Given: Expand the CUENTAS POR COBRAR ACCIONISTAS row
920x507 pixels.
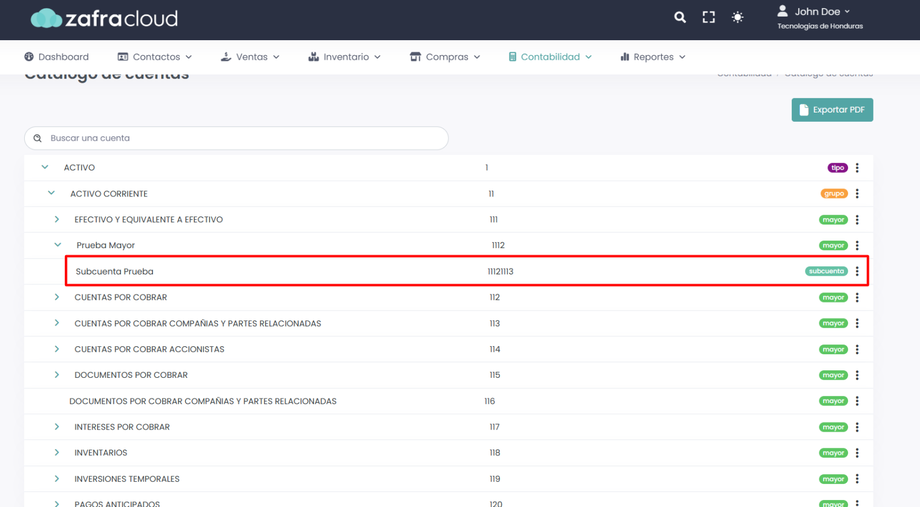Looking at the screenshot, I should pos(57,349).
